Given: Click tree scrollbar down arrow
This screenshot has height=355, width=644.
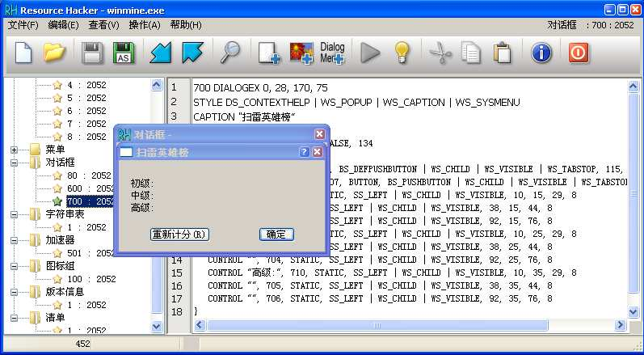Looking at the screenshot, I should click(x=157, y=327).
